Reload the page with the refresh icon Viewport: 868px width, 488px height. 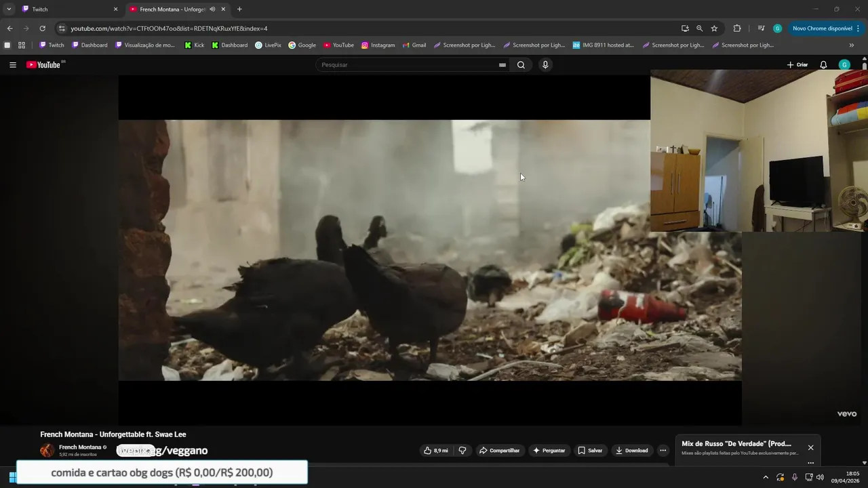42,28
